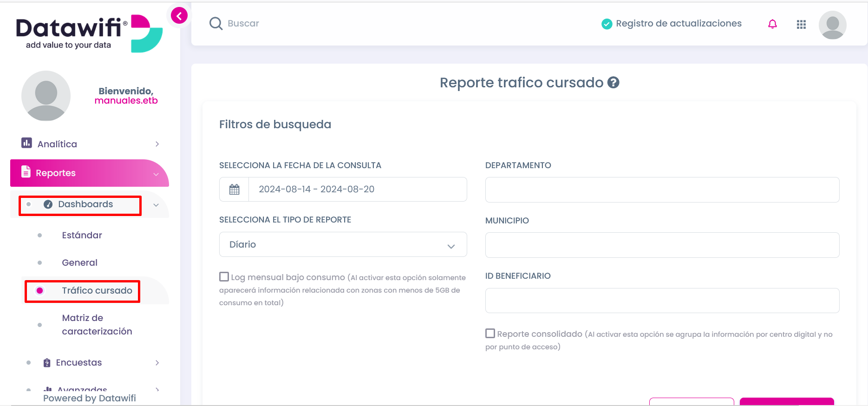The height and width of the screenshot is (406, 868).
Task: Enable the Log mensual bajo consumo checkbox
Action: click(x=224, y=277)
